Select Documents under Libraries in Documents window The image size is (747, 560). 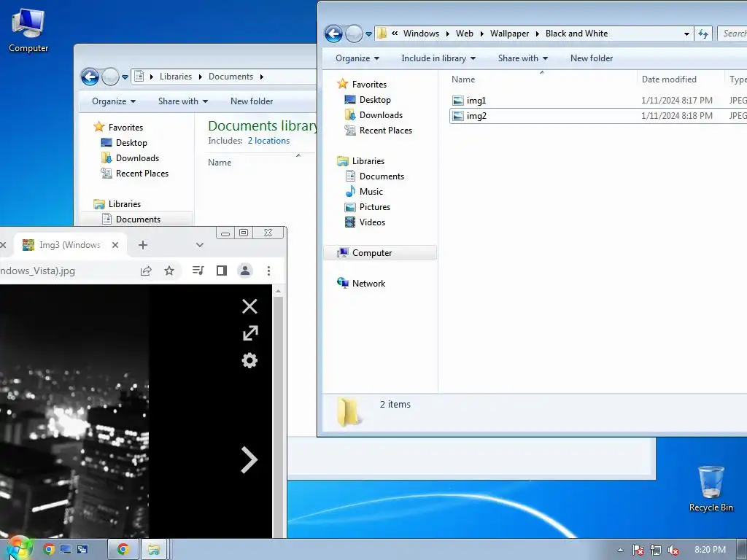point(138,219)
